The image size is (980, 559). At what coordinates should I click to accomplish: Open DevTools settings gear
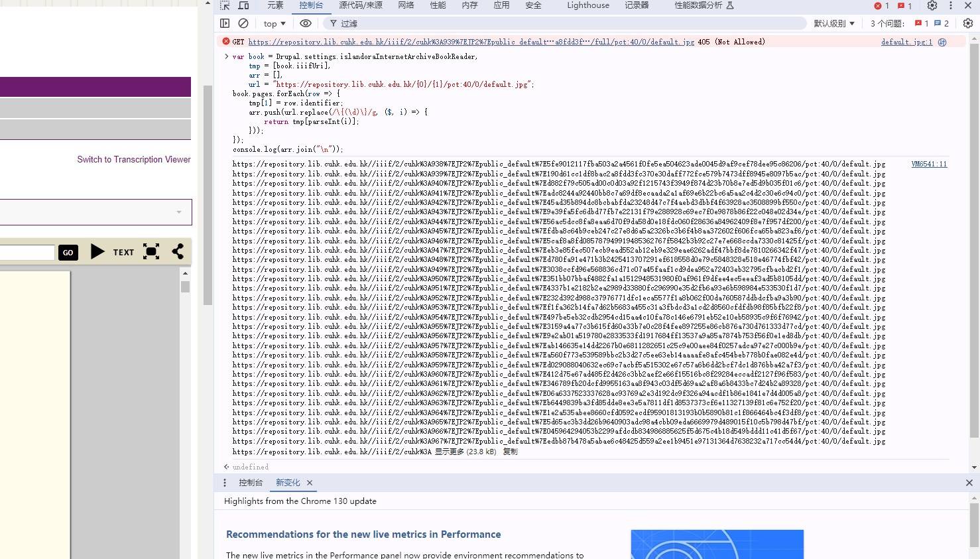tap(932, 5)
